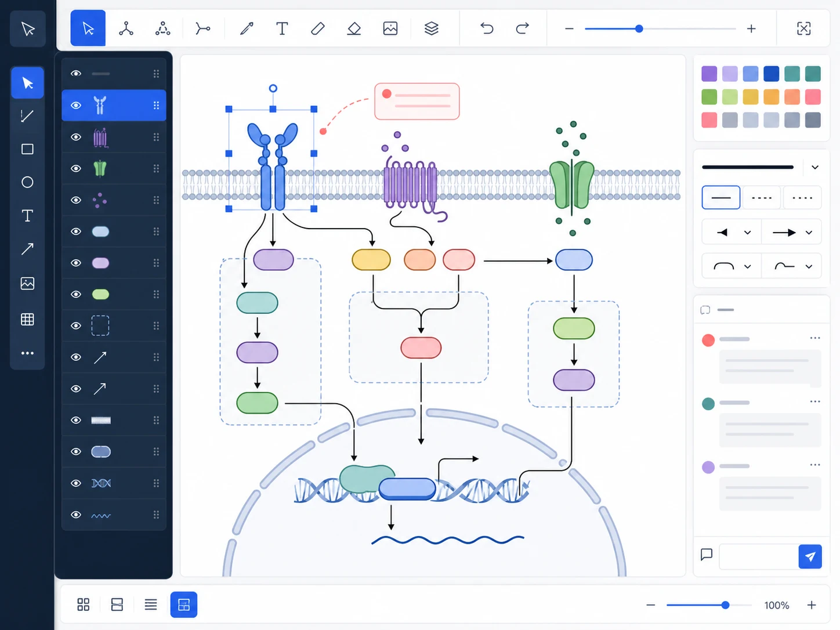Click the comment text input field
The width and height of the screenshot is (840, 630).
click(759, 556)
